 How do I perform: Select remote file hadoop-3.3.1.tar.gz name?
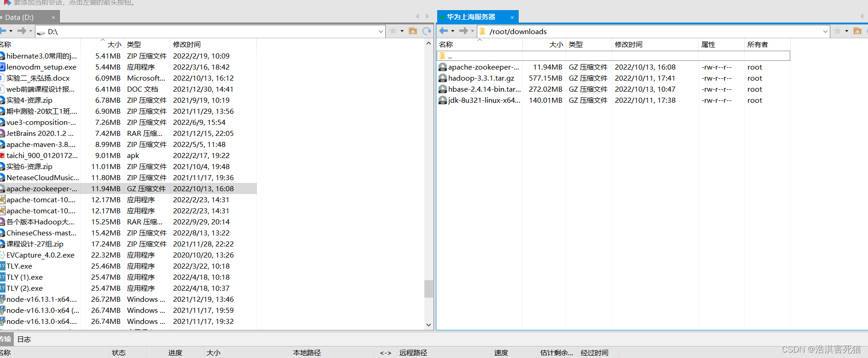click(481, 78)
